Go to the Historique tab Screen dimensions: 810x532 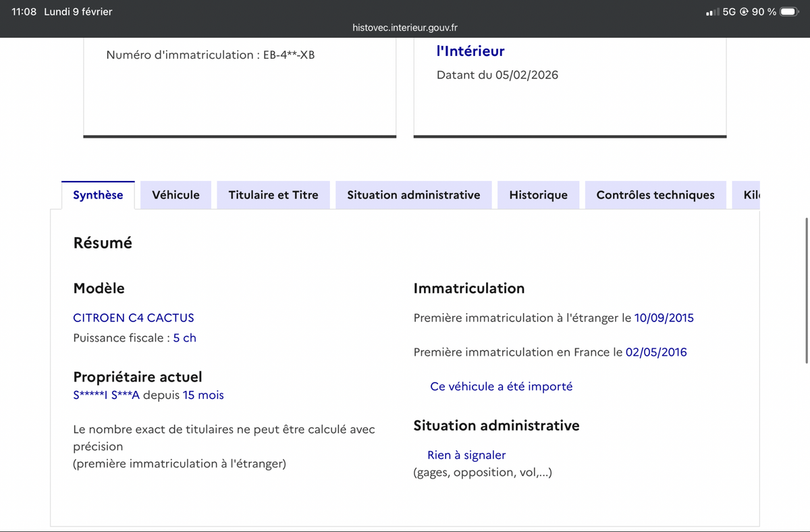538,195
